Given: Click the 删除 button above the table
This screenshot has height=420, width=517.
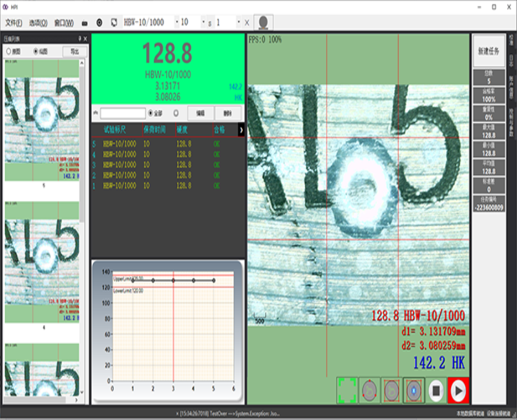Looking at the screenshot, I should [x=227, y=113].
